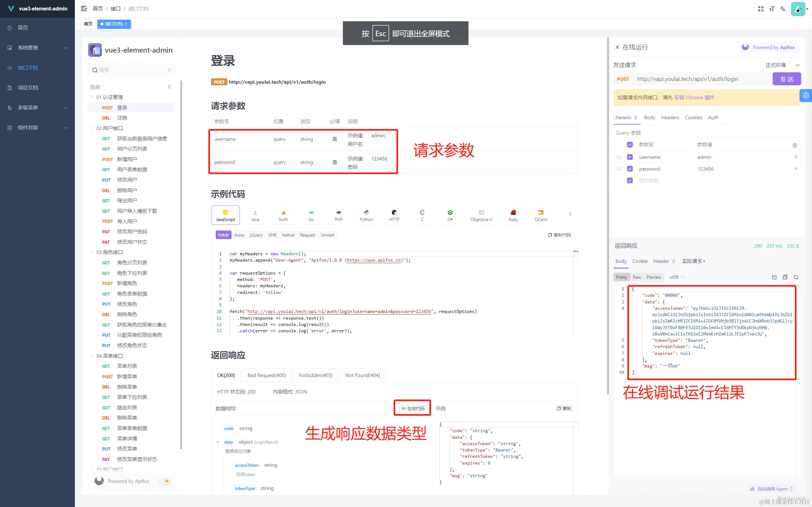Click the exit fullscreen icon in header
812x507 pixels.
(x=761, y=9)
